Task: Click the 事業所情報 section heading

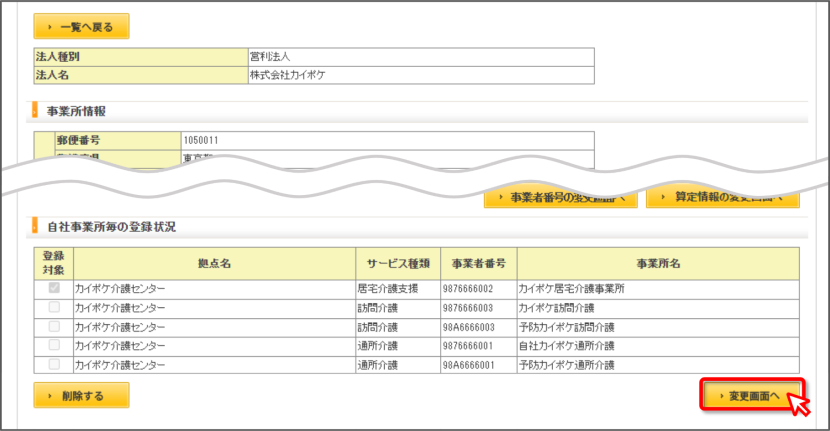Action: (x=76, y=111)
